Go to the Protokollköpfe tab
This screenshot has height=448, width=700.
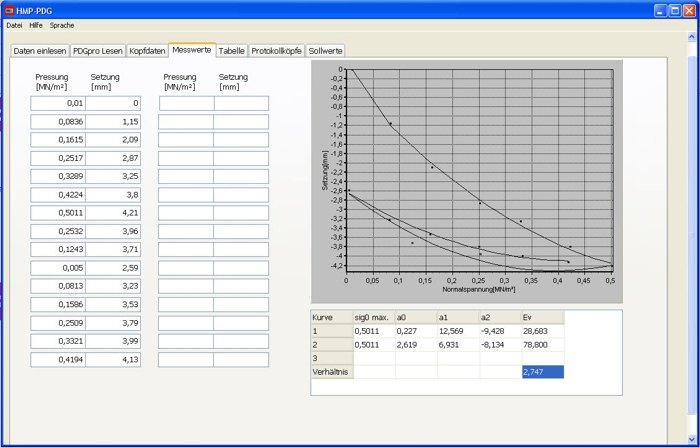[x=276, y=51]
